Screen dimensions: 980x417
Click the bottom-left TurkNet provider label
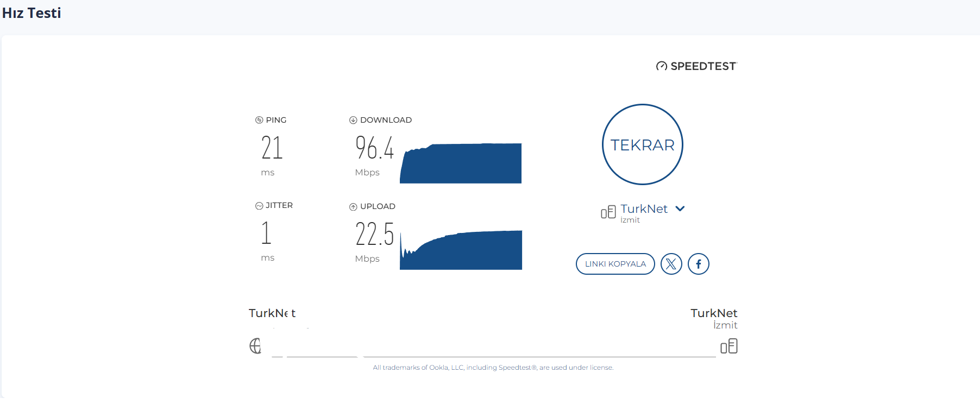click(272, 313)
